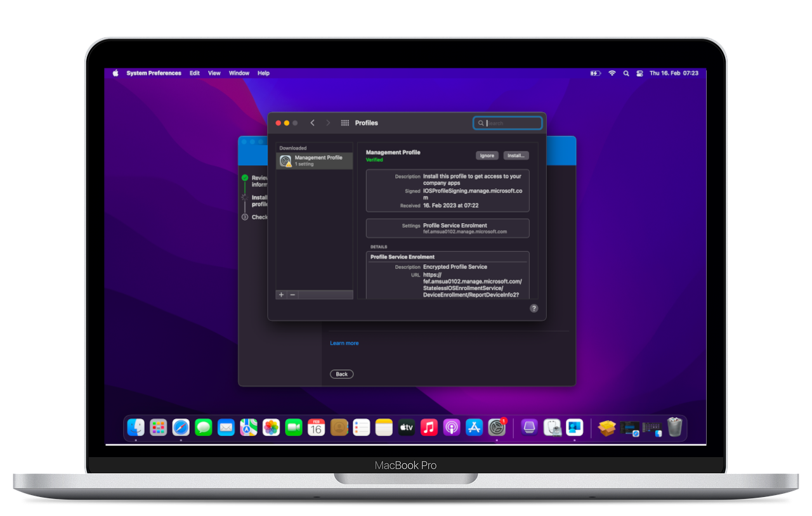Open the Learn more link
The height and width of the screenshot is (516, 812).
click(x=344, y=343)
